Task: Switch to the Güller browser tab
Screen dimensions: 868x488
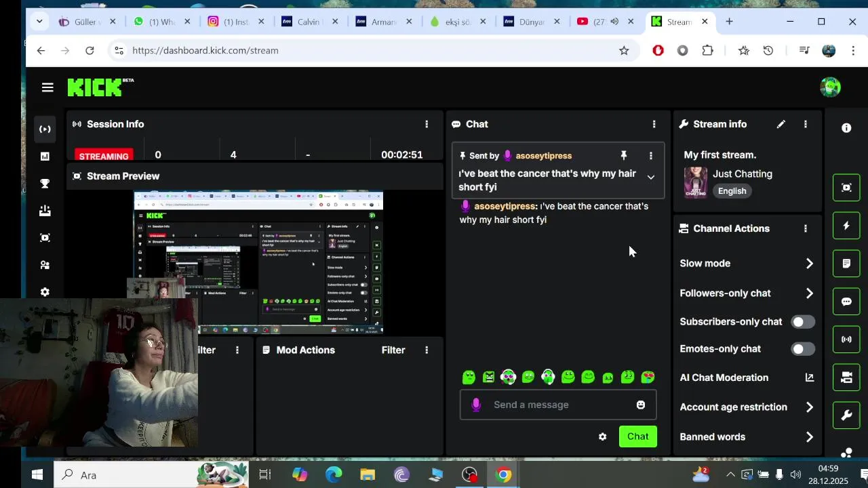Action: click(88, 22)
